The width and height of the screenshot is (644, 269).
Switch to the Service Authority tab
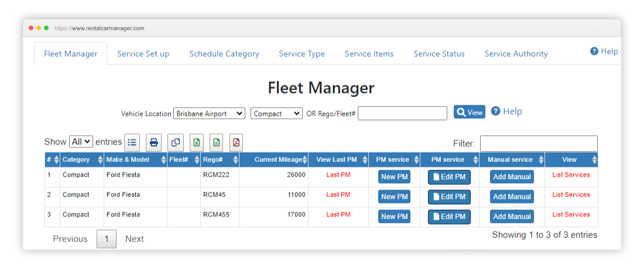(516, 54)
